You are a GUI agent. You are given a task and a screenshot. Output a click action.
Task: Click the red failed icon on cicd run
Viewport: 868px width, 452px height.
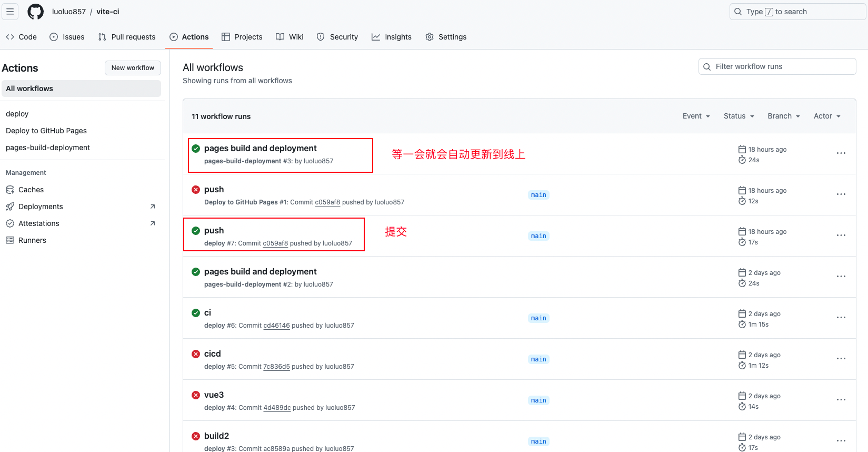[x=196, y=354]
